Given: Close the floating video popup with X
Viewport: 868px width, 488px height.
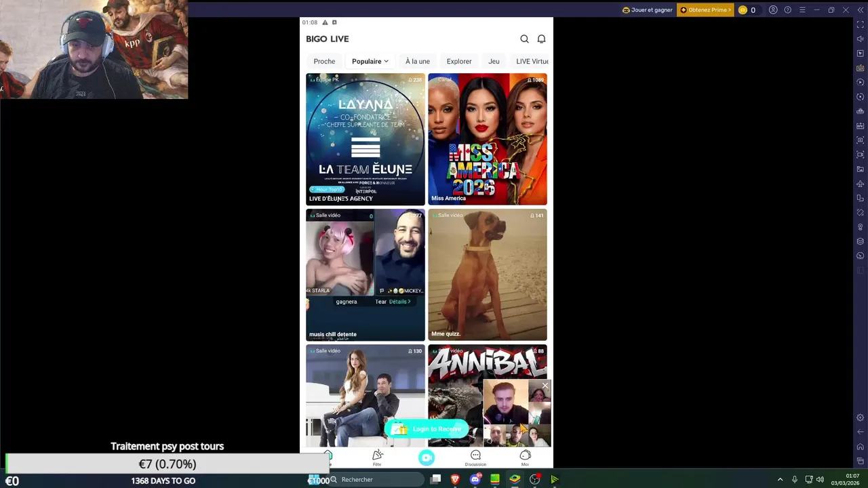Looking at the screenshot, I should (545, 386).
